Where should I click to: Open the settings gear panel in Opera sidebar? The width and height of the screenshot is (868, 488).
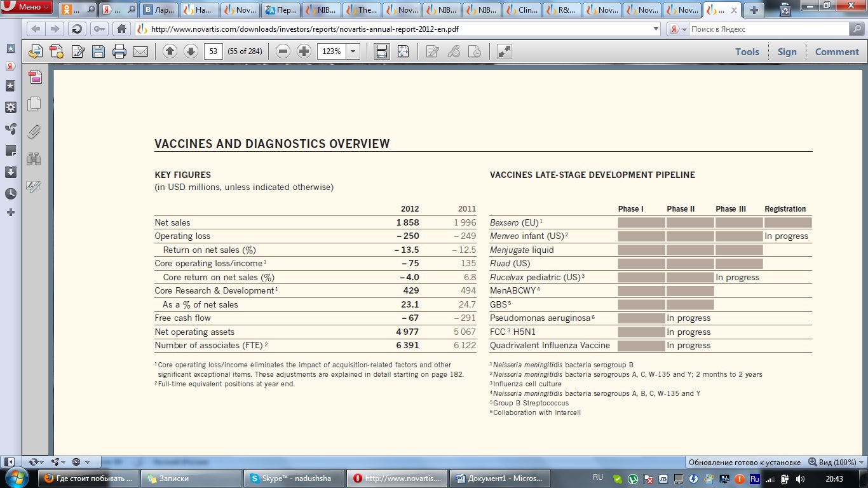click(11, 107)
